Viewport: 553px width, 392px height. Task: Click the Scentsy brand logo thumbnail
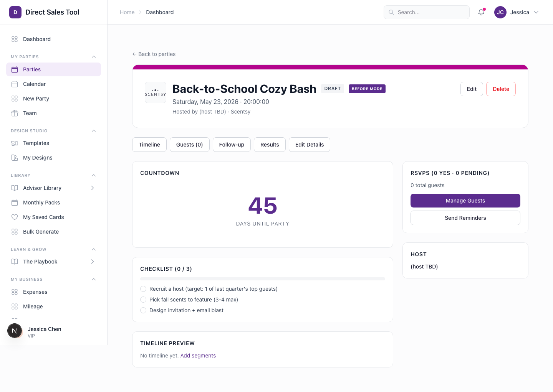[x=156, y=92]
